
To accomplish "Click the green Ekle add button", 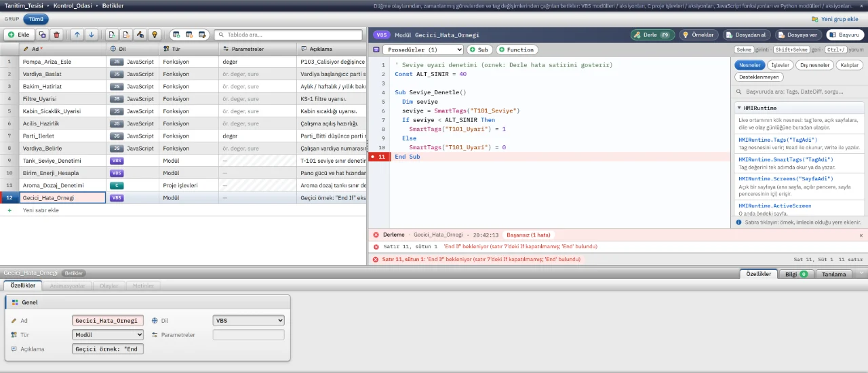I will pos(18,35).
